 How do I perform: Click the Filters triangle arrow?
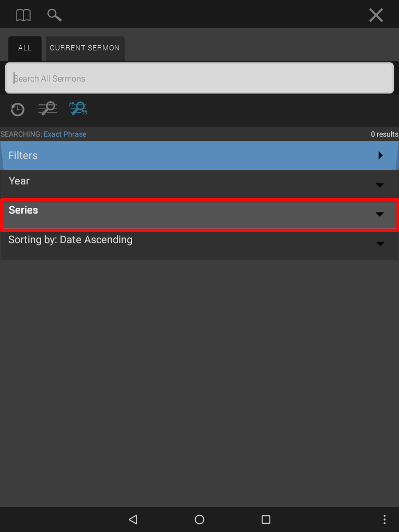point(380,155)
